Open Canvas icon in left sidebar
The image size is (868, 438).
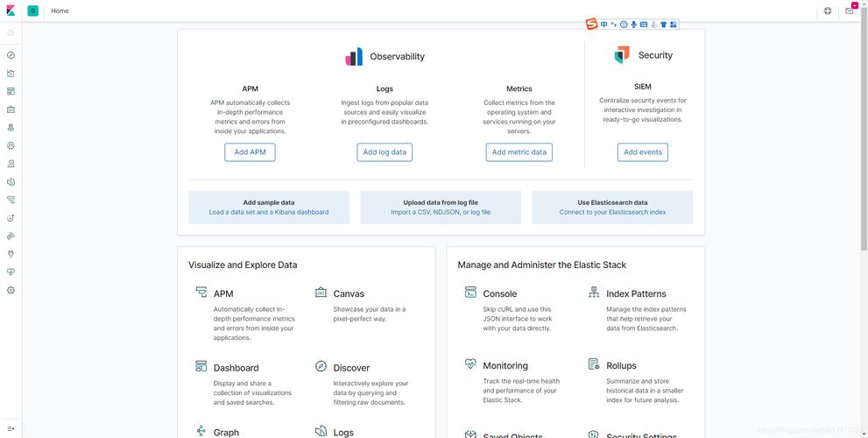coord(11,109)
